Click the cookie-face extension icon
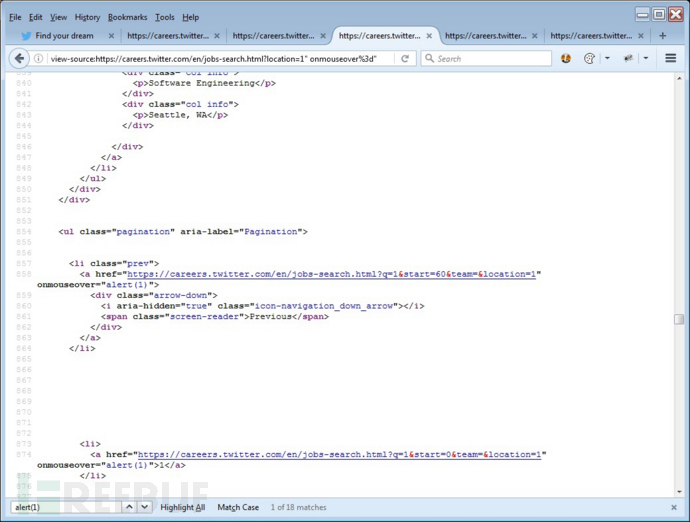 click(589, 58)
